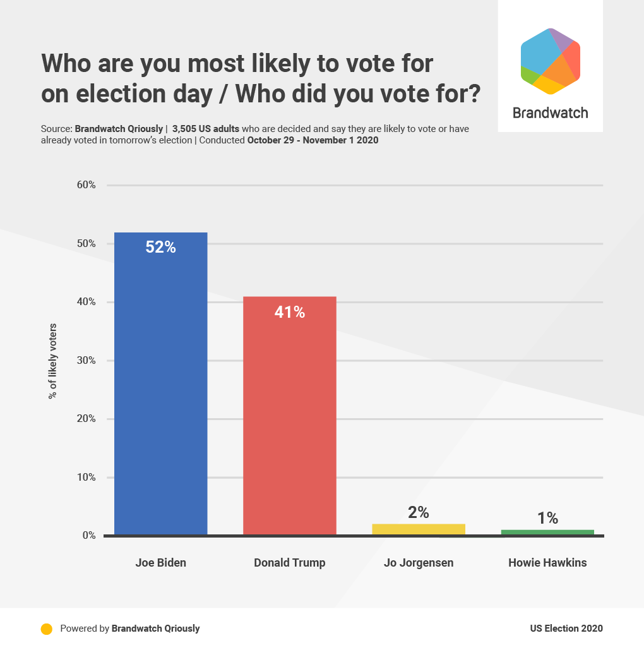Click the Brandwatch wordmark under the logo
Screen dimensions: 644x650
[550, 113]
